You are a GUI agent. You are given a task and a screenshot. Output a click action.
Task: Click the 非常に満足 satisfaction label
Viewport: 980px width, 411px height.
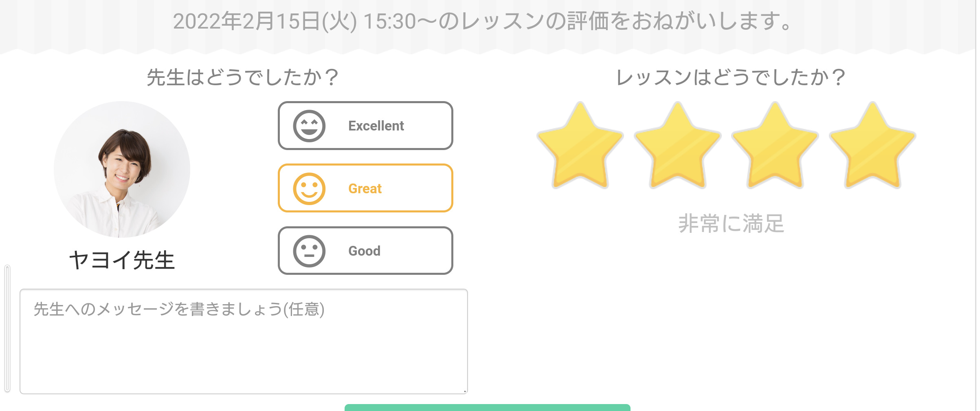click(731, 223)
